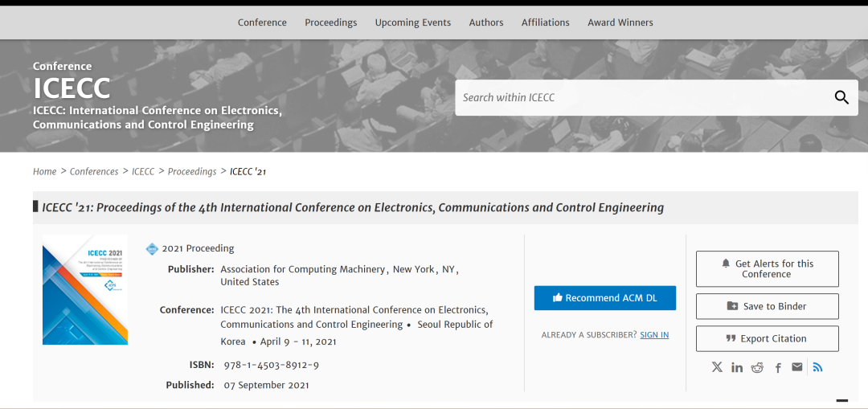Screen dimensions: 868x409
Task: Share proceedings on X (Twitter)
Action: point(717,367)
